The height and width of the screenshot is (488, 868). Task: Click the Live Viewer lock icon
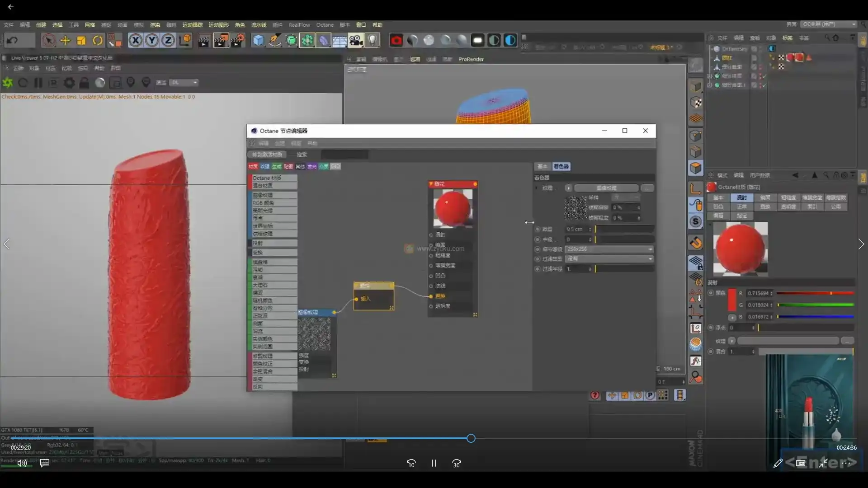pos(84,83)
